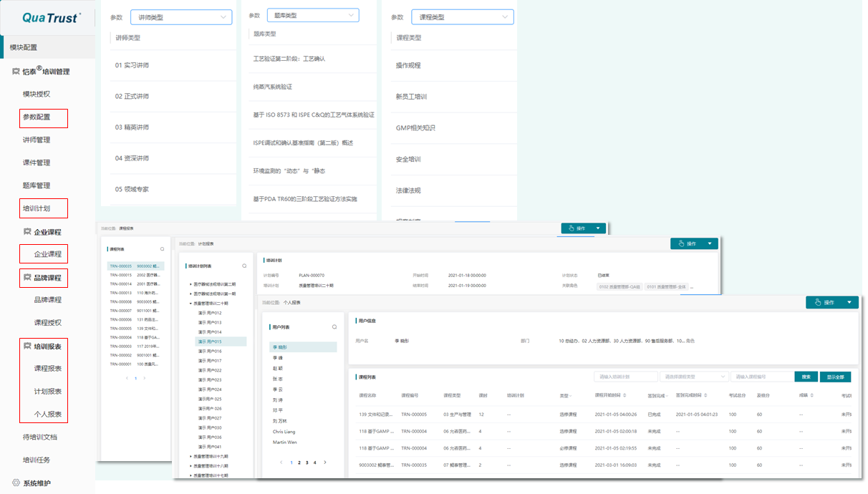
Task: Click the icon beside 企业课程 section header
Action: pos(27,232)
